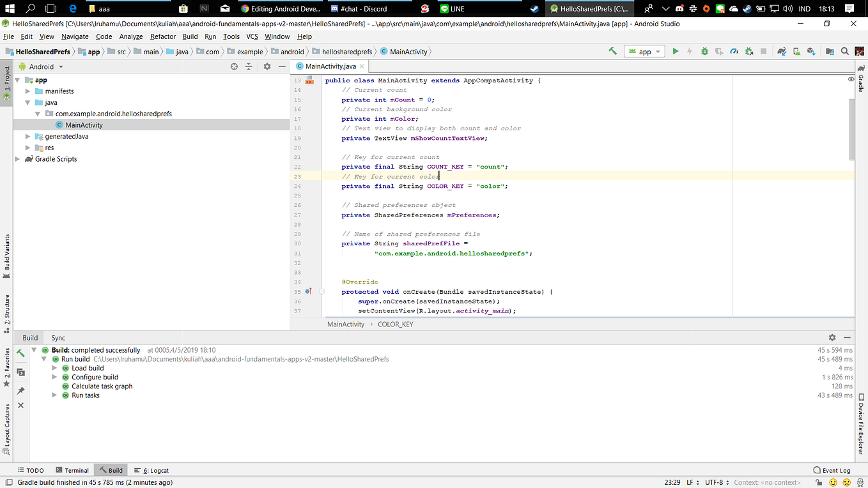The height and width of the screenshot is (488, 868).
Task: Open SDK Manager icon in toolbar
Action: point(811,52)
